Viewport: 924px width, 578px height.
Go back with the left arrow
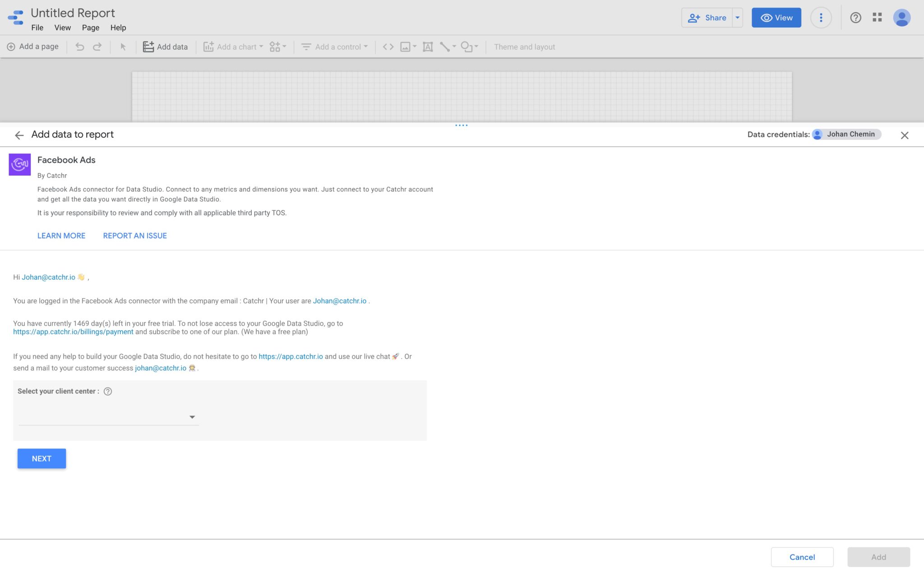point(19,135)
